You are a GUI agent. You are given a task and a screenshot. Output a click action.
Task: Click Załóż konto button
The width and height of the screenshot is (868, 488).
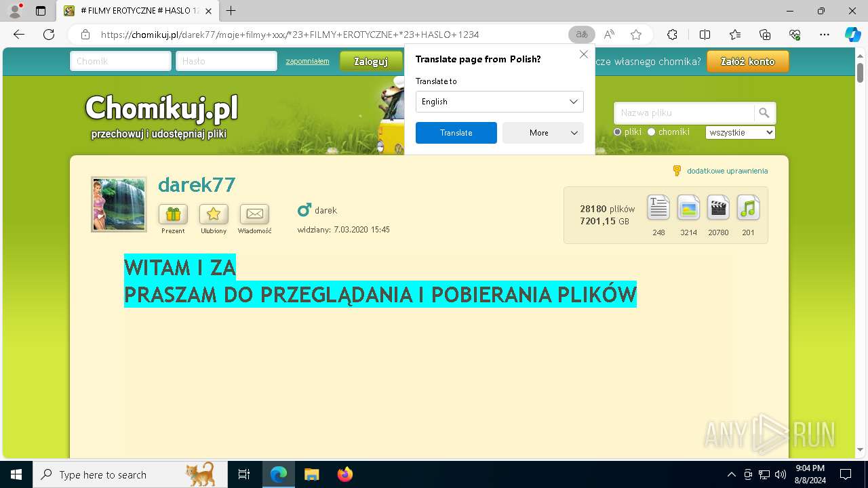tap(747, 61)
